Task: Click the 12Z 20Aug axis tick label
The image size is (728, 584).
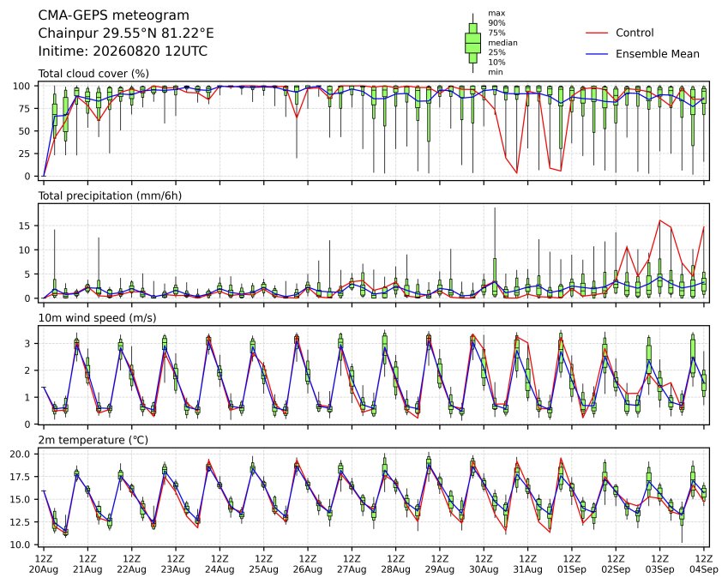Action: click(44, 564)
